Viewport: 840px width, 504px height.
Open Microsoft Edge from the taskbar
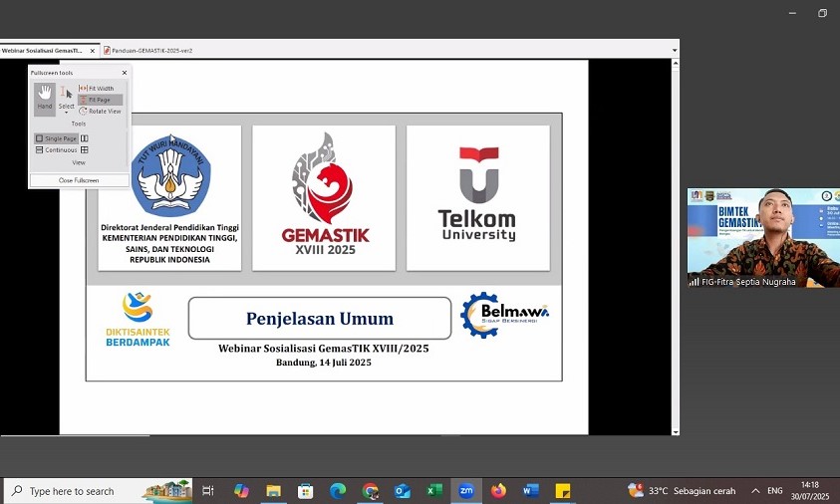338,491
